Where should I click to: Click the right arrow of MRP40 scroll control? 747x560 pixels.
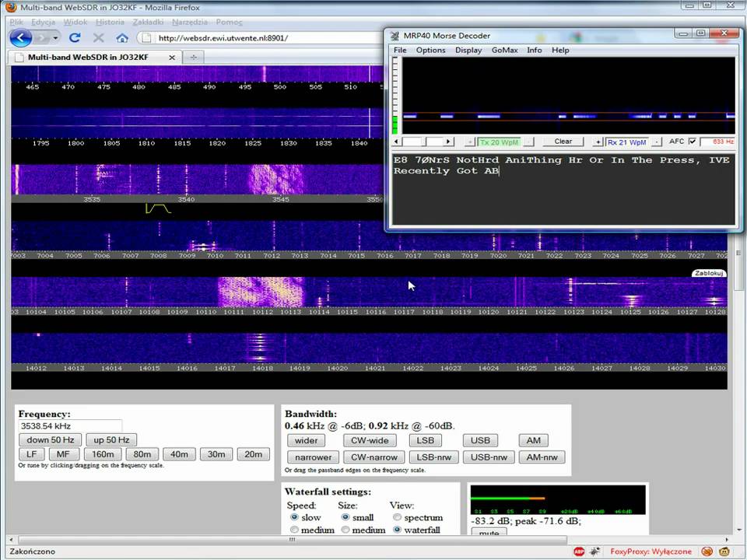coord(448,142)
